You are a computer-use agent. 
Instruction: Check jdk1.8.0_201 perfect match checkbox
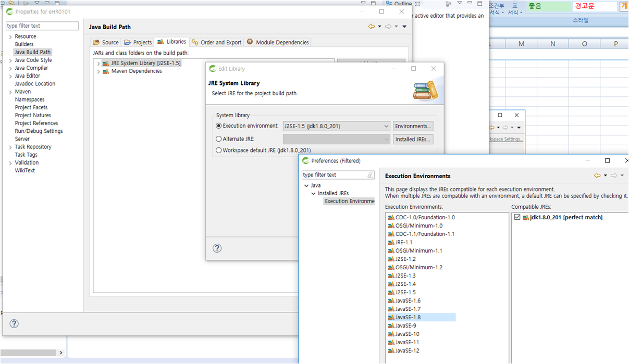[x=517, y=218]
